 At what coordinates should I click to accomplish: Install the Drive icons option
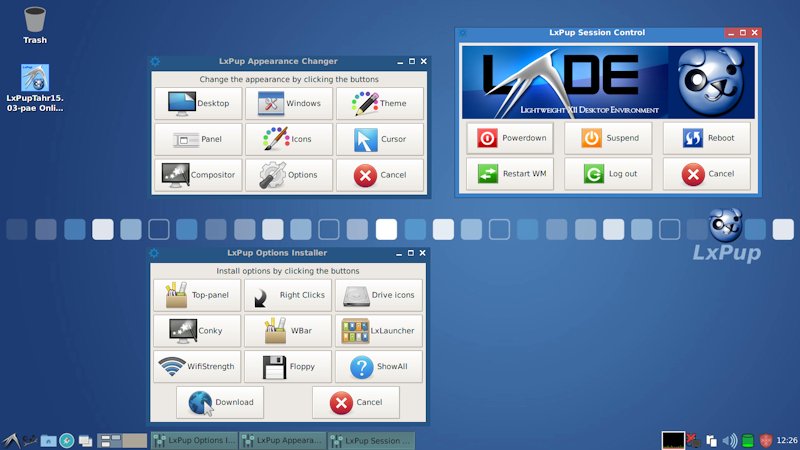click(379, 295)
